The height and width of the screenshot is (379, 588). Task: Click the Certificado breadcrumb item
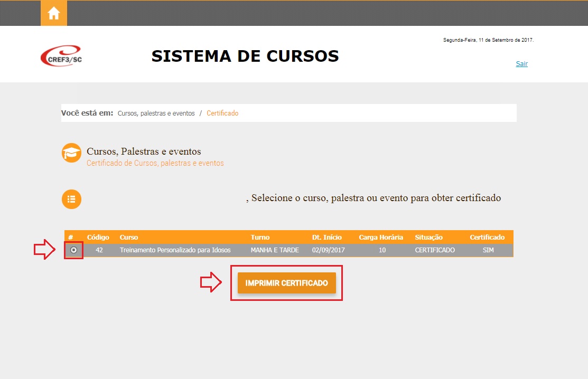(222, 113)
